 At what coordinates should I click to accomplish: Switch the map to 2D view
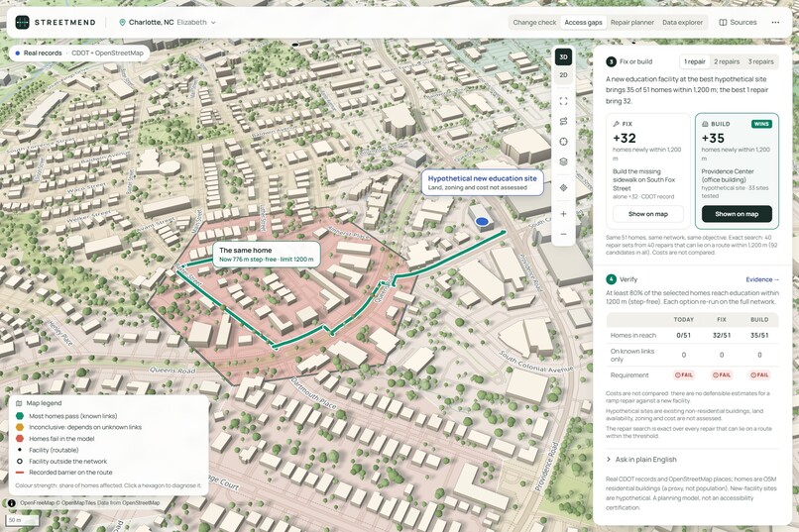tap(563, 75)
